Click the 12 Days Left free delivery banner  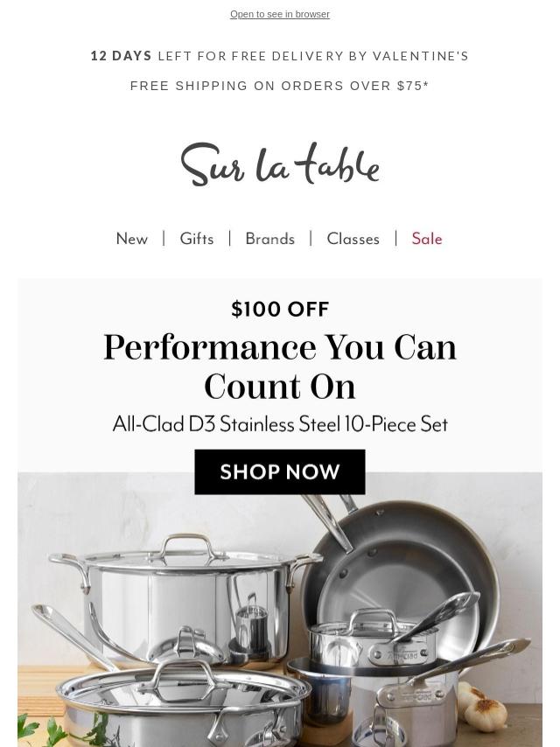pos(280,56)
